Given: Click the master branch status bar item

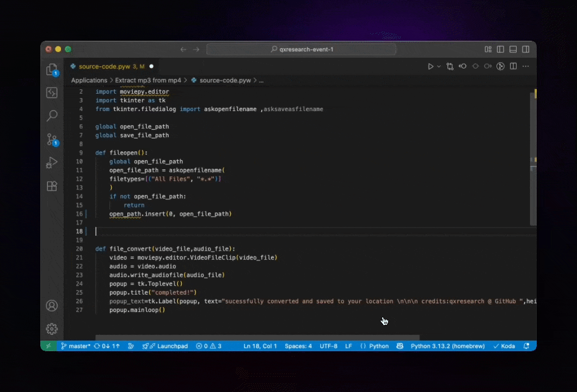Looking at the screenshot, I should tap(76, 346).
